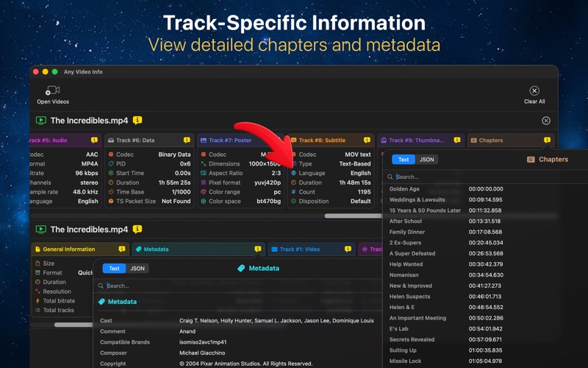Click the chapter timestamp 00:09:14.595

[485, 199]
